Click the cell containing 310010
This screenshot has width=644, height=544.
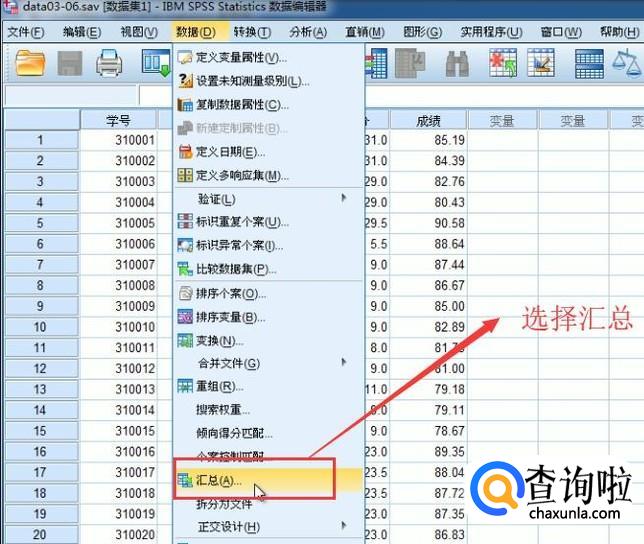tap(119, 327)
